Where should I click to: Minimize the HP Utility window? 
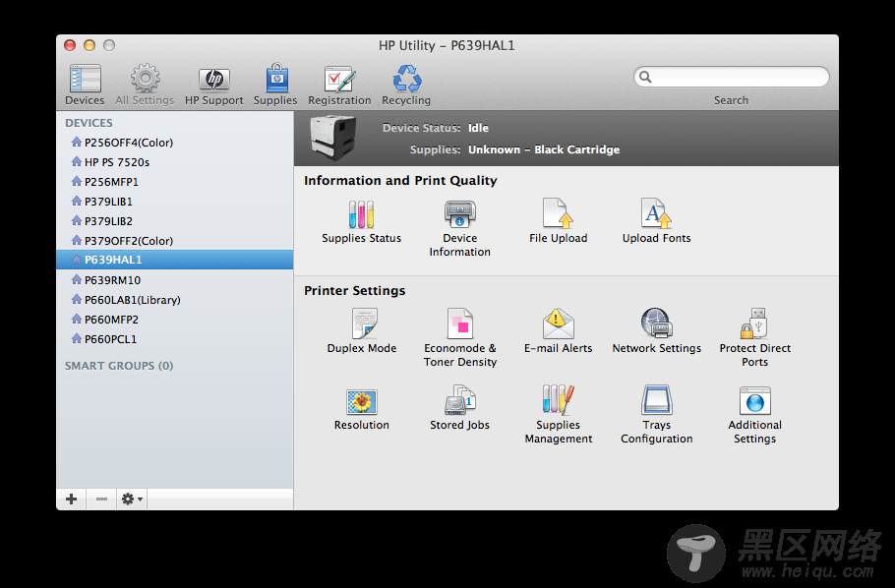click(x=89, y=45)
